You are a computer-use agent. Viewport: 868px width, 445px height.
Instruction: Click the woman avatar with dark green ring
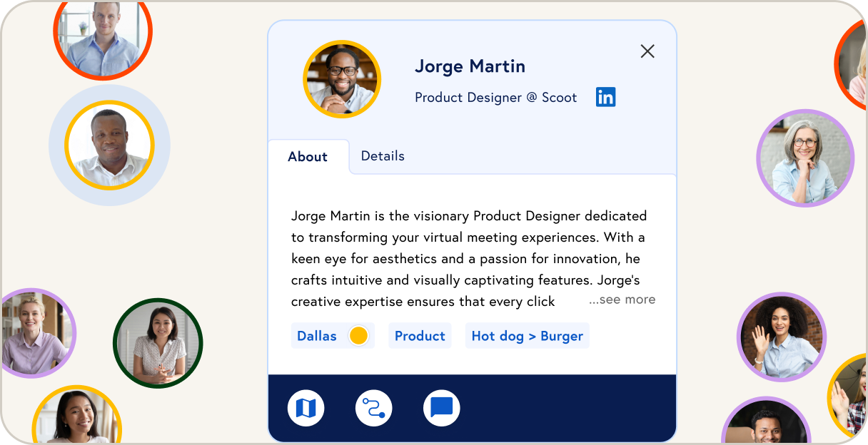pos(158,343)
